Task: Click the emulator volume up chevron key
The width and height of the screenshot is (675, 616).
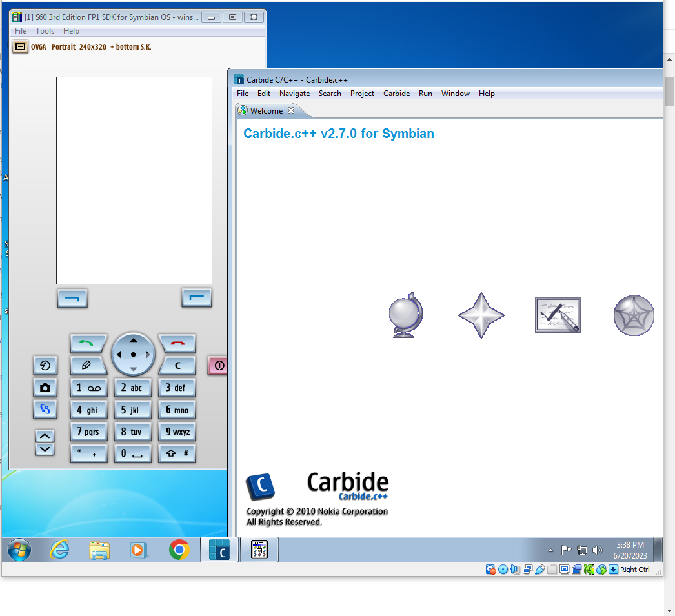Action: [x=45, y=436]
